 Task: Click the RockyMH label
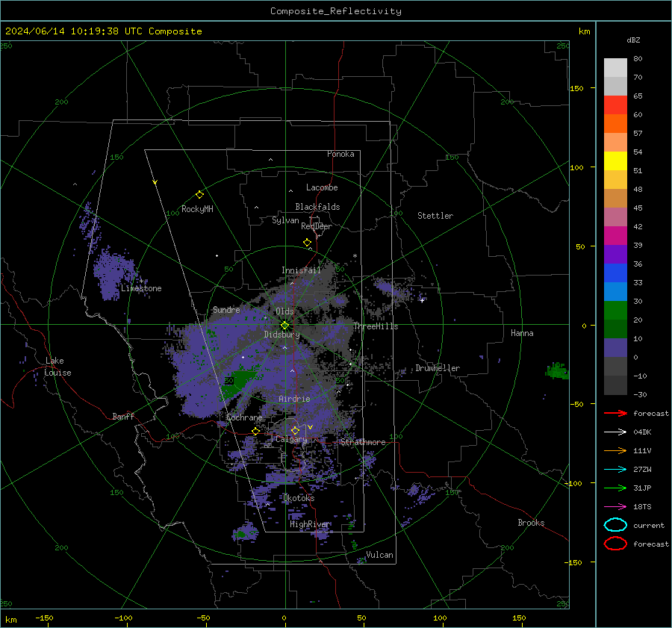(197, 209)
